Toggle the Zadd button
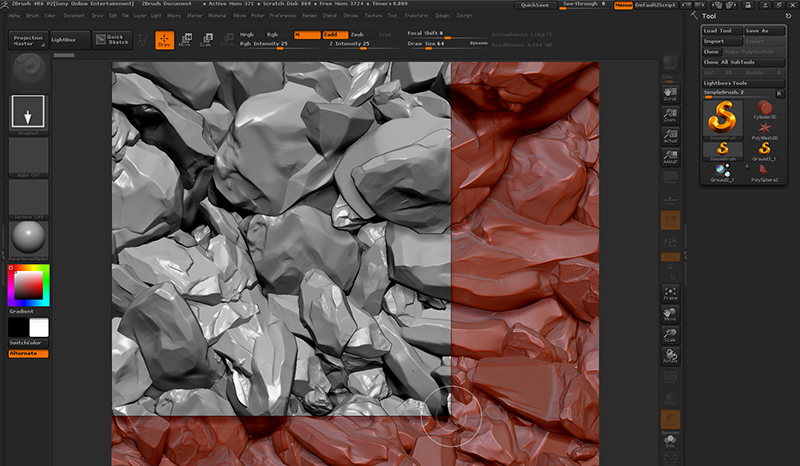Viewport: 800px width, 466px height. click(x=335, y=35)
